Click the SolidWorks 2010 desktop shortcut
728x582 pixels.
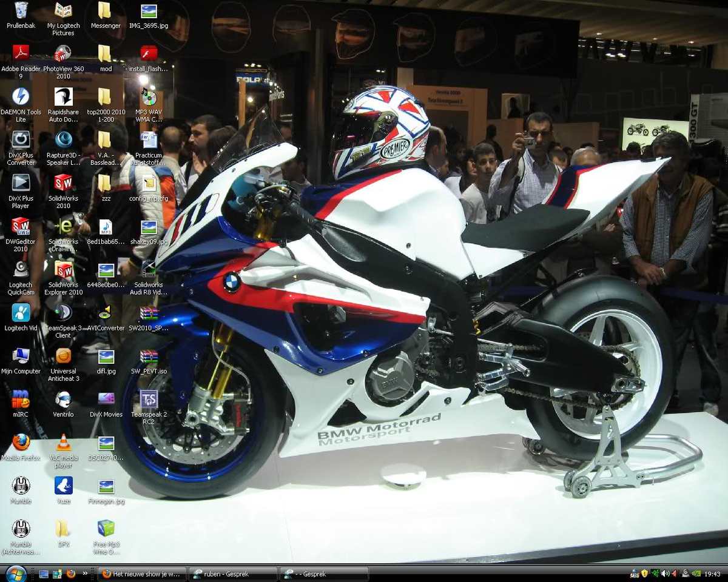[63, 183]
